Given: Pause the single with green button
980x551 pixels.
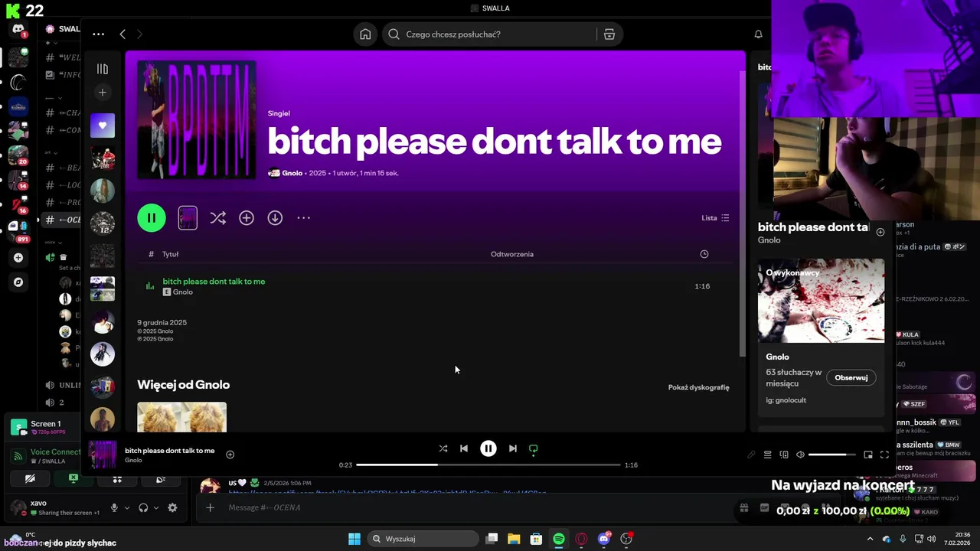Looking at the screenshot, I should coord(152,218).
